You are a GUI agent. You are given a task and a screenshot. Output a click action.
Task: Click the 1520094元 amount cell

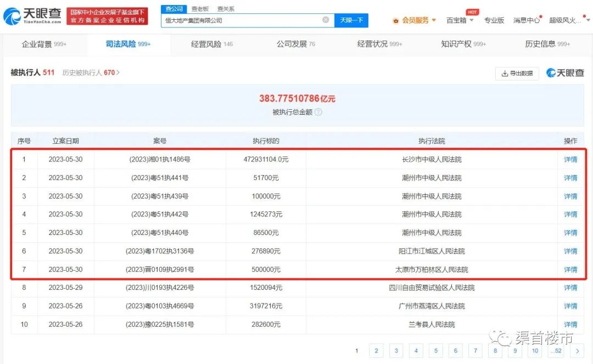coord(266,288)
